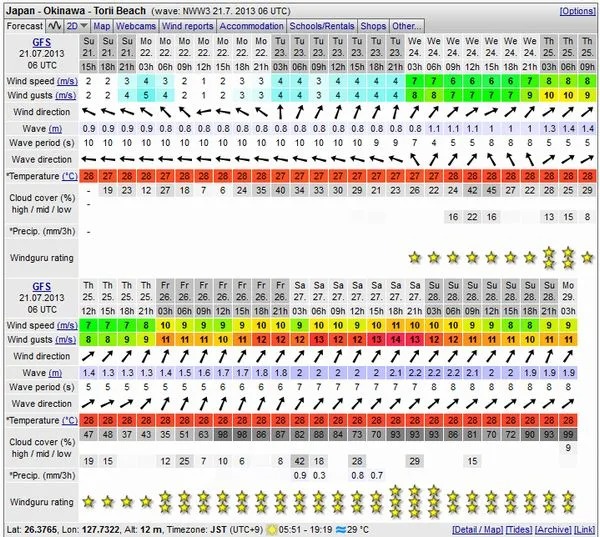
Task: Click the blue water temperature wave icon
Action: pos(341,530)
